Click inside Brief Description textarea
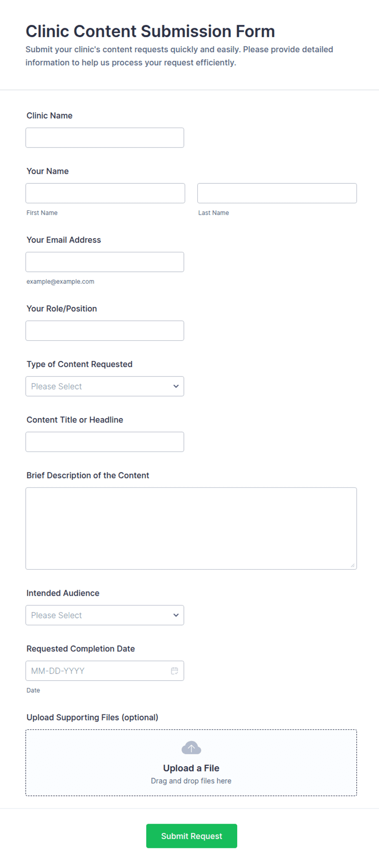Image resolution: width=379 pixels, height=868 pixels. point(191,529)
